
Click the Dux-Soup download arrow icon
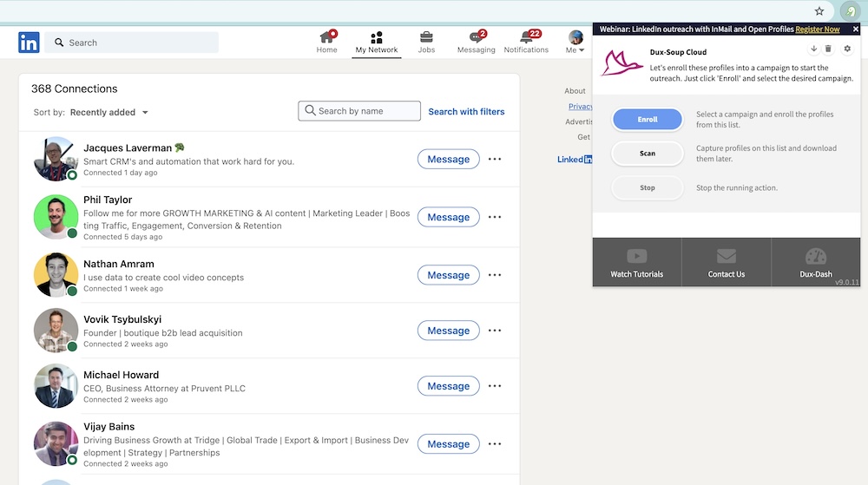click(814, 49)
